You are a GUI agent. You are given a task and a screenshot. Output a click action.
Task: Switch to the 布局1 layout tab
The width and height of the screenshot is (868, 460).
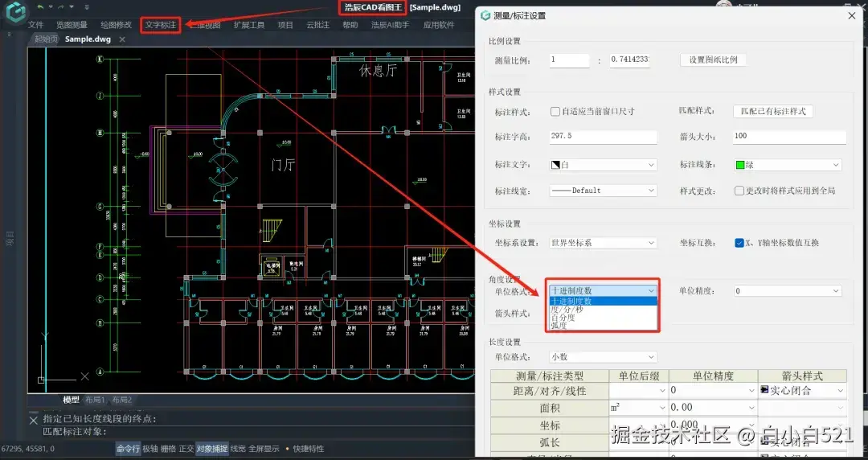95,400
